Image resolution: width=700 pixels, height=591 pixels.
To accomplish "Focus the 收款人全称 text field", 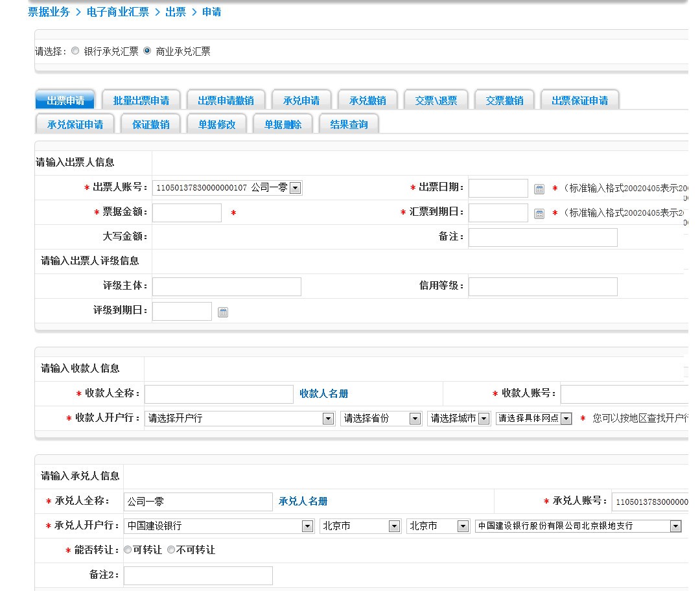I will tap(218, 394).
